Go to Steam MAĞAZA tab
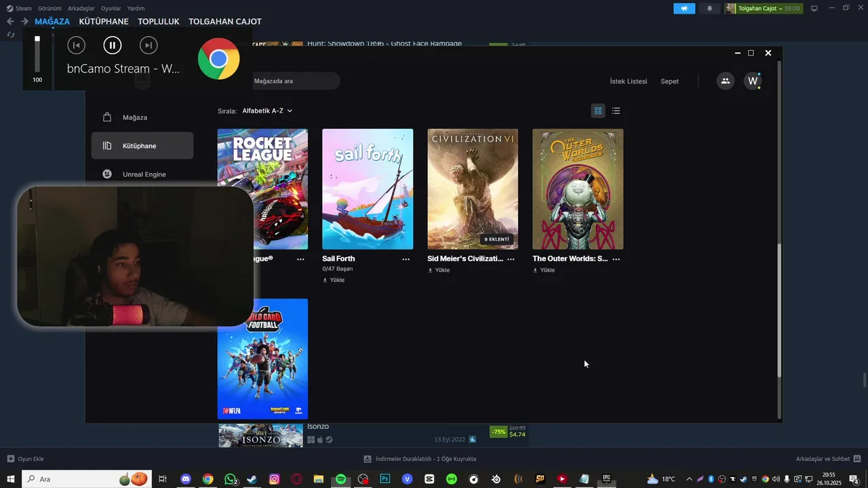Image resolution: width=868 pixels, height=488 pixels. (52, 22)
